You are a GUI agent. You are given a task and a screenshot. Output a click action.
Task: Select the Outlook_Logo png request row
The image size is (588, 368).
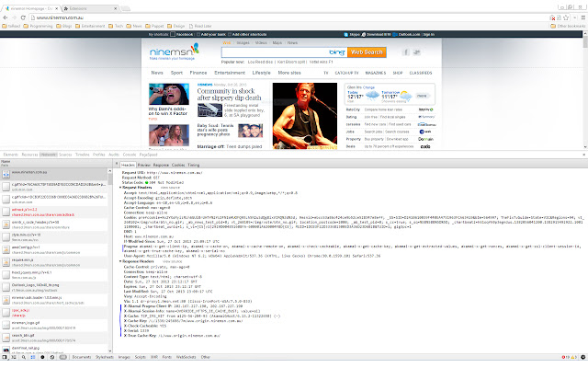point(55,287)
